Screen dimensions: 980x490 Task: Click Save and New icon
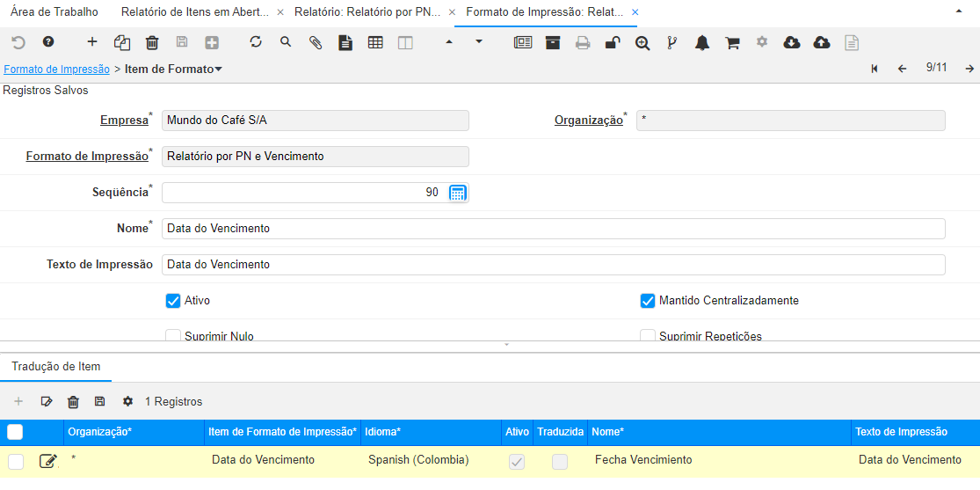212,42
